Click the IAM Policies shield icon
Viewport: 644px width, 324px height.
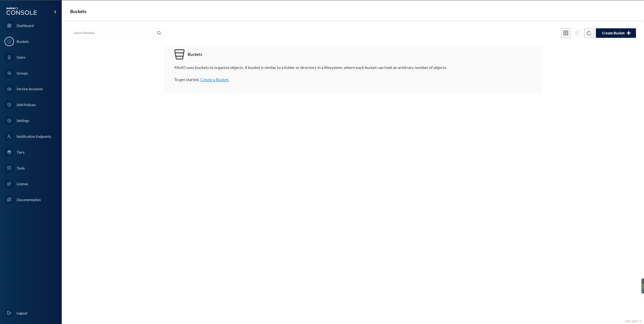pyautogui.click(x=9, y=105)
